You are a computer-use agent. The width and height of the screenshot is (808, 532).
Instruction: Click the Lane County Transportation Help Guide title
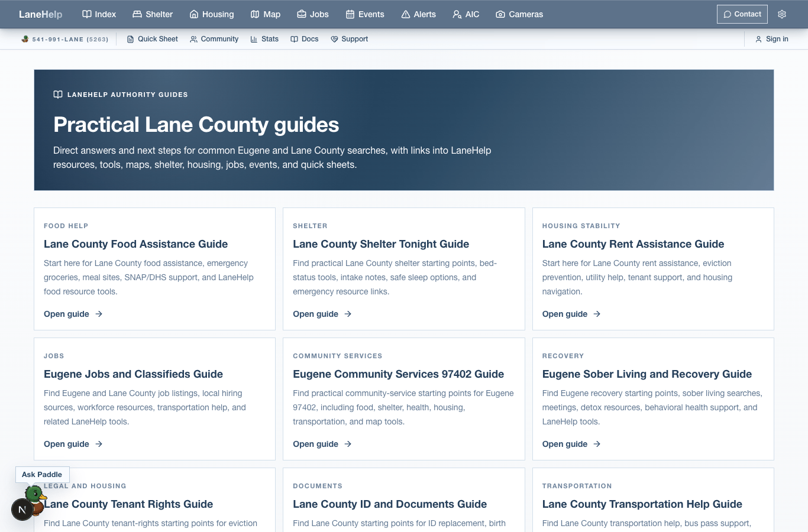[x=642, y=504]
